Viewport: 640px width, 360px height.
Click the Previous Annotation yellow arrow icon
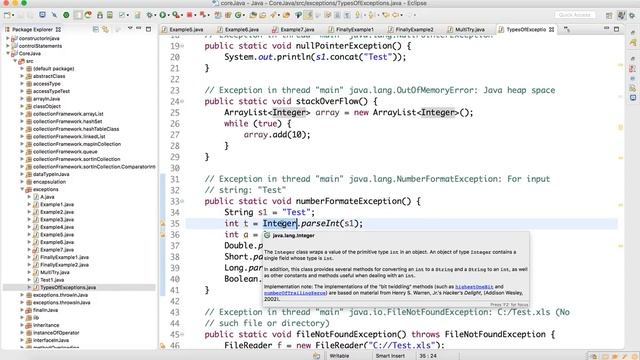coord(371,15)
